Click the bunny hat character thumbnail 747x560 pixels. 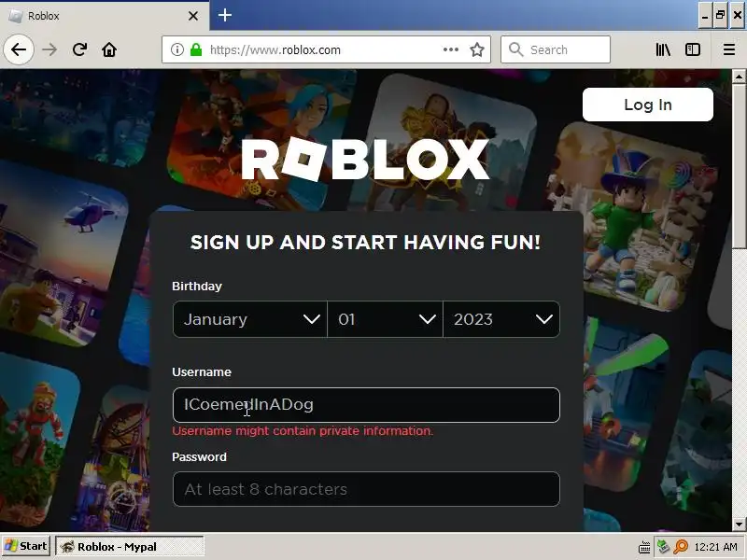point(634,217)
